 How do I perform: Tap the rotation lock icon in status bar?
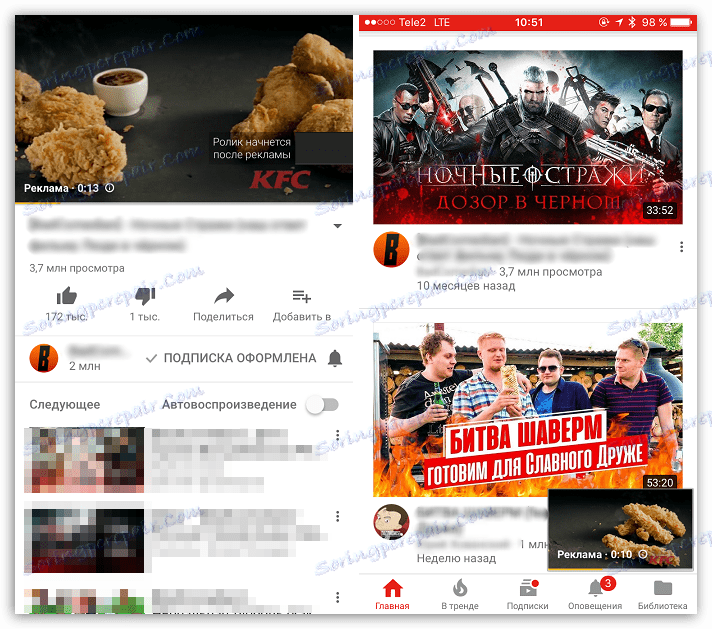[603, 22]
